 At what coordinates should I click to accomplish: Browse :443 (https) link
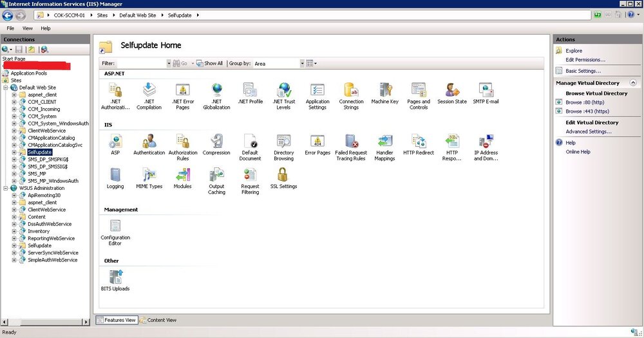587,111
